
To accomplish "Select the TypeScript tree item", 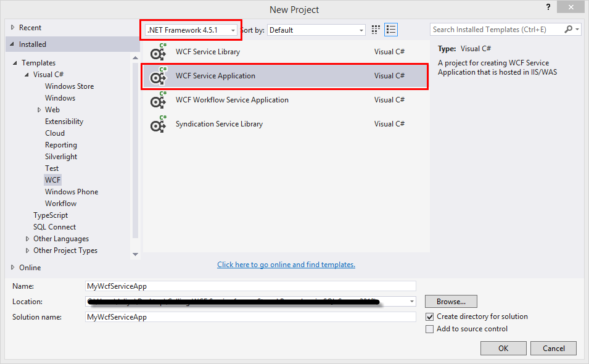I will pos(51,215).
